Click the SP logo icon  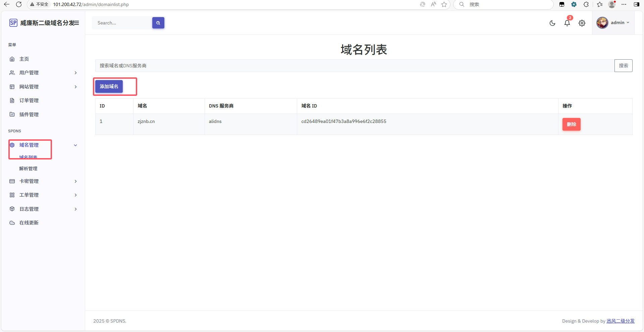pos(13,23)
